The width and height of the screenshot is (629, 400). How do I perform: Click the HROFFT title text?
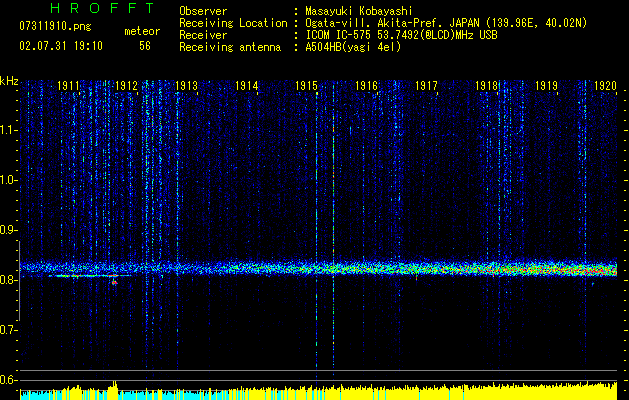click(x=103, y=8)
